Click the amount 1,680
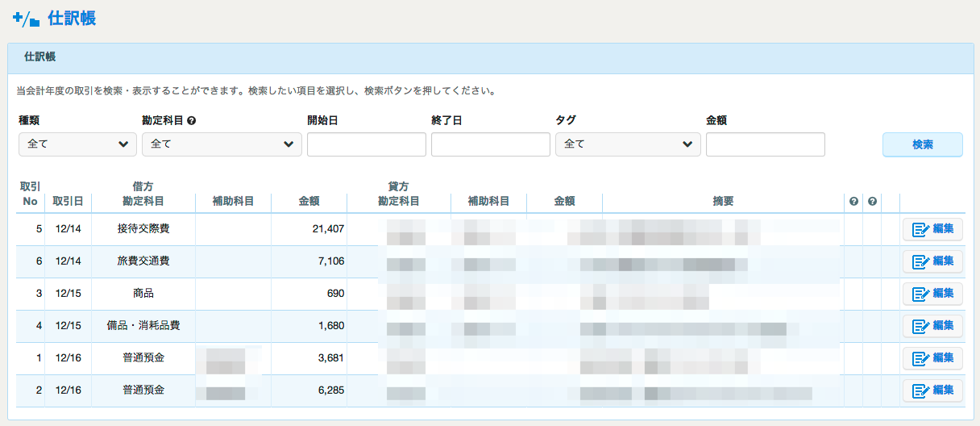 [330, 326]
